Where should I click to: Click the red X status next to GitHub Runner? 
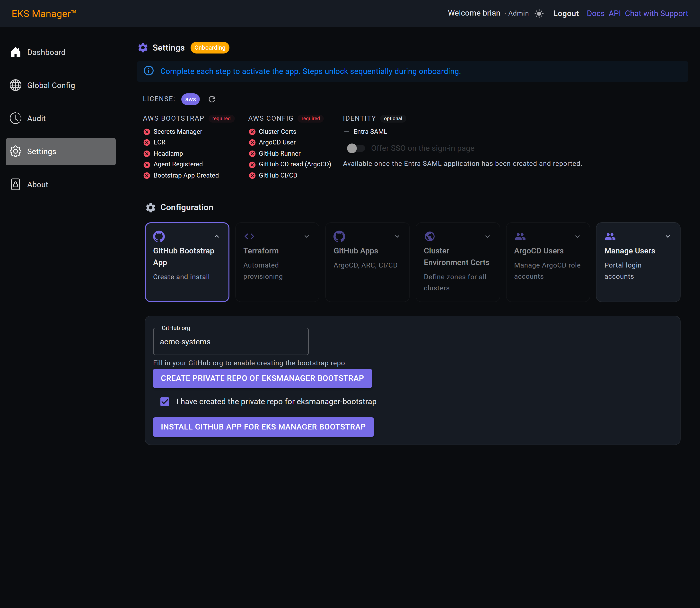coord(252,154)
